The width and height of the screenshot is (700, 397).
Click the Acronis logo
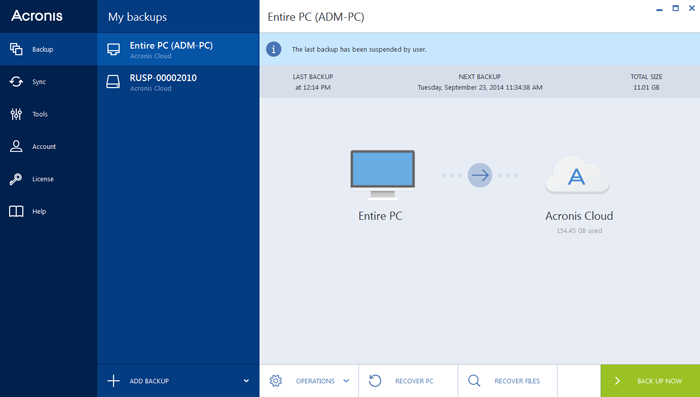[37, 16]
